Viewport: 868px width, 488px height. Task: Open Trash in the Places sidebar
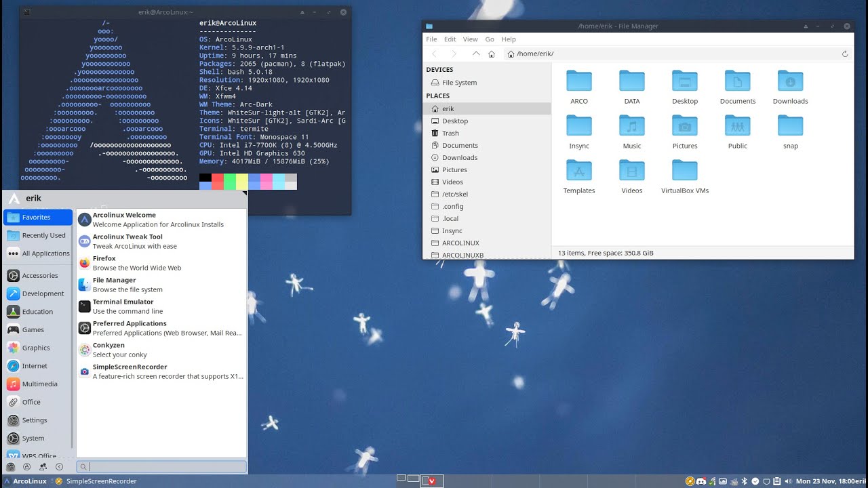(x=487, y=133)
